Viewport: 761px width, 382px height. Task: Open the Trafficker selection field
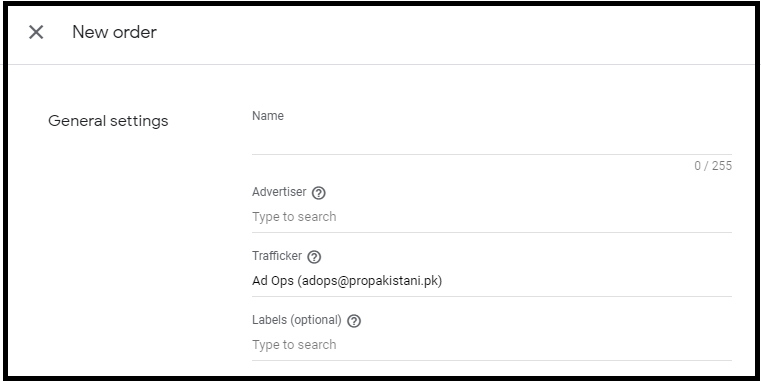pyautogui.click(x=492, y=281)
